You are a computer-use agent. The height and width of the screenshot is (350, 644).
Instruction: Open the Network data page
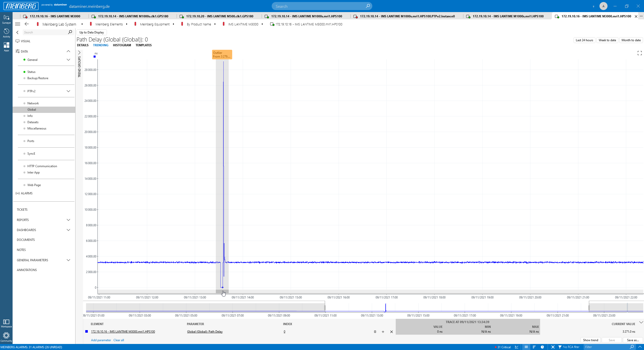[x=33, y=103]
